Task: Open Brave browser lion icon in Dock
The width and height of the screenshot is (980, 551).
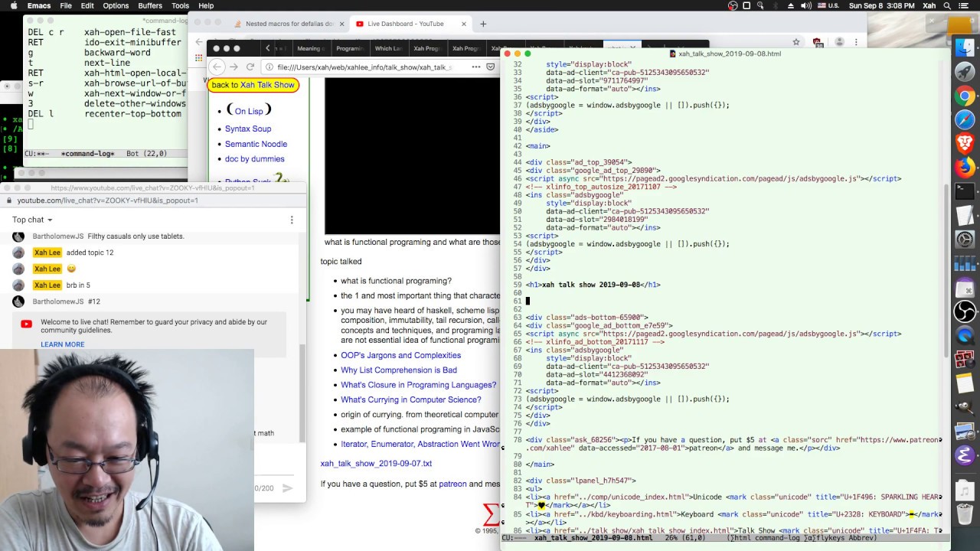Action: (x=965, y=143)
